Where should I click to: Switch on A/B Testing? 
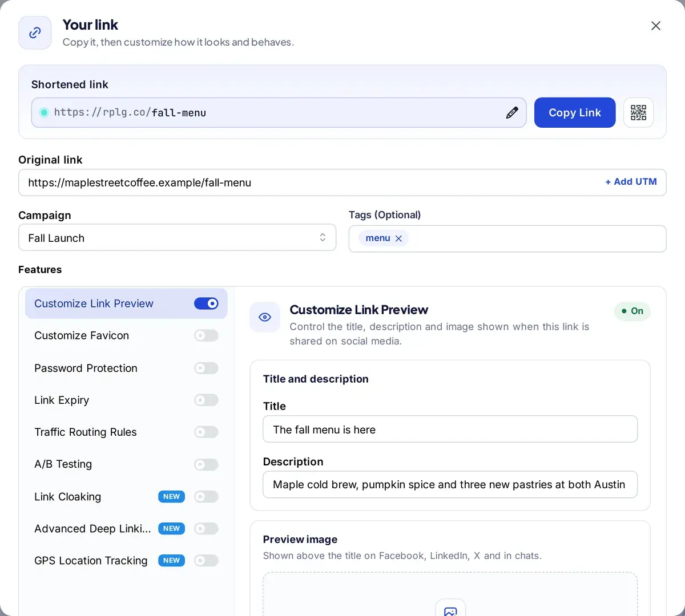coord(206,464)
